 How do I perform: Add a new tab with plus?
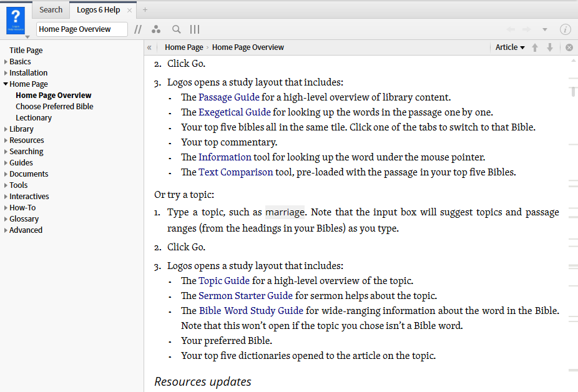pos(145,10)
